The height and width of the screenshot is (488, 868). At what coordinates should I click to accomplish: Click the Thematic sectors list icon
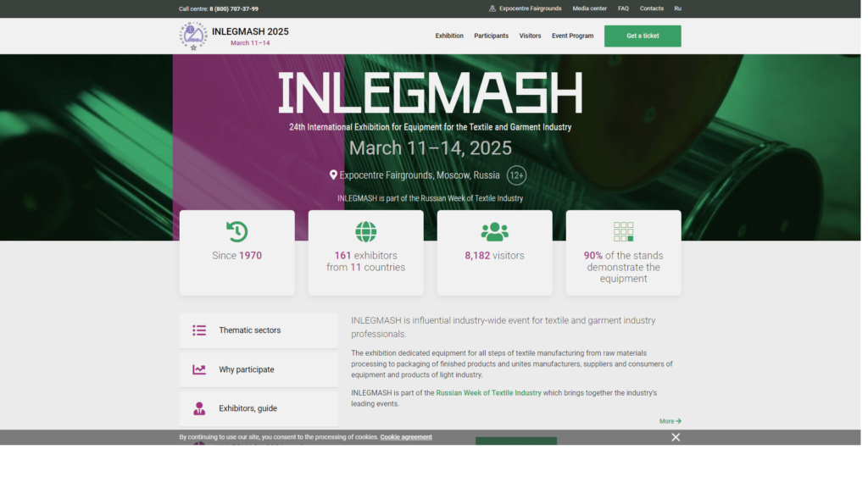(x=199, y=330)
